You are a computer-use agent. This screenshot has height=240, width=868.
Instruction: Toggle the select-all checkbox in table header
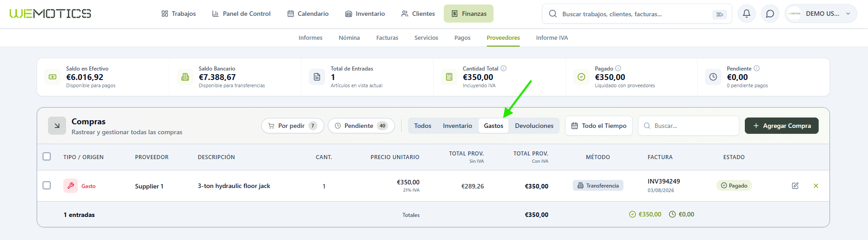pyautogui.click(x=47, y=156)
